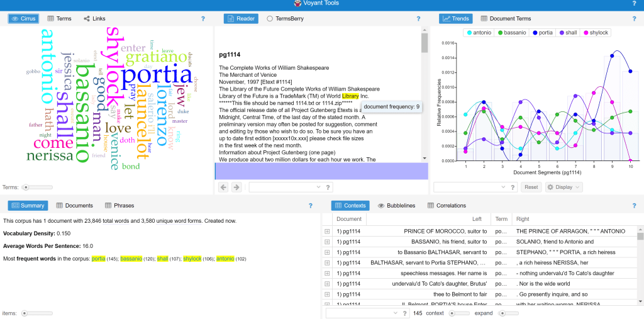
Task: Click highlighted word shall in Summary
Action: point(163,259)
